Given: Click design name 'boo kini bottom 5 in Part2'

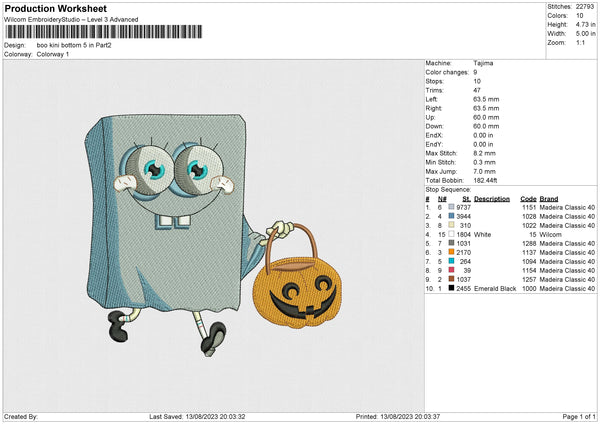Looking at the screenshot, I should pos(74,45).
